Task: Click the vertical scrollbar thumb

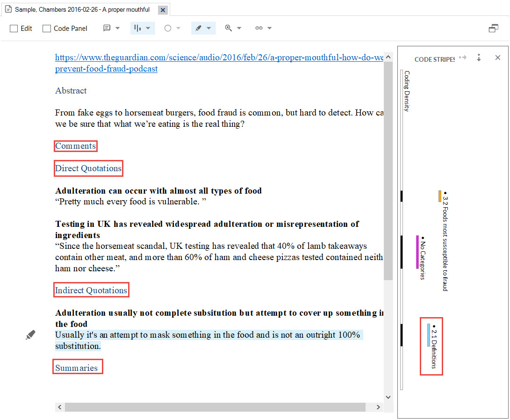Action: [x=388, y=171]
